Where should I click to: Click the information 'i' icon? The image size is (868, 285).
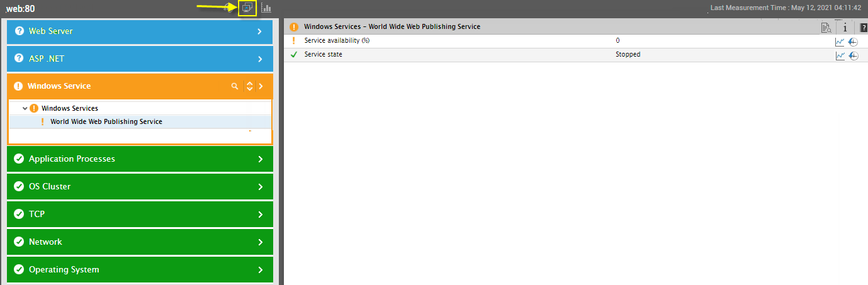coord(845,27)
